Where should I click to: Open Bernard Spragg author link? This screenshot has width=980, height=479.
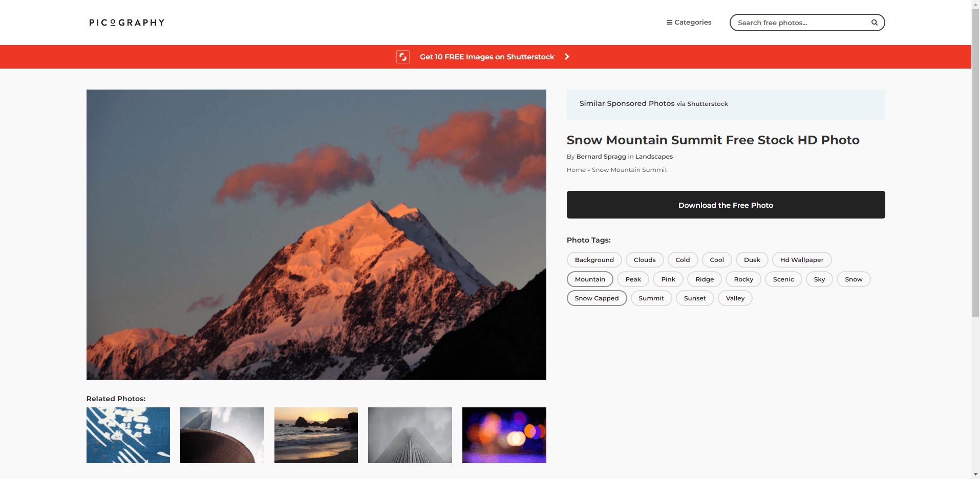click(601, 157)
